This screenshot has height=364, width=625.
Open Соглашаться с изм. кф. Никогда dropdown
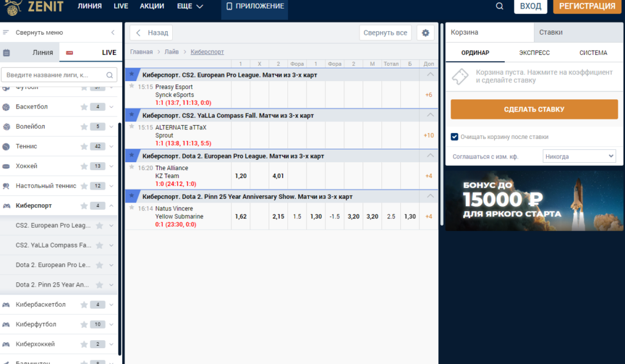(x=579, y=156)
